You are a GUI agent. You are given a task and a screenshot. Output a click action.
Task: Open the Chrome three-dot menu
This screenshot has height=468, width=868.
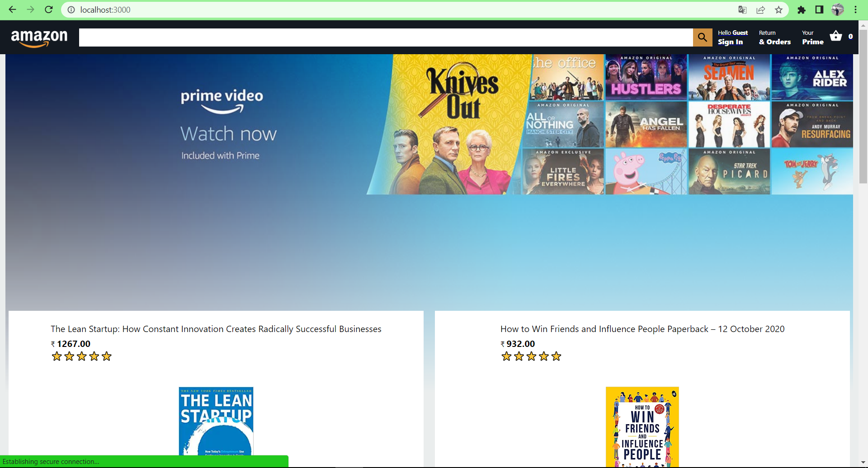click(856, 9)
